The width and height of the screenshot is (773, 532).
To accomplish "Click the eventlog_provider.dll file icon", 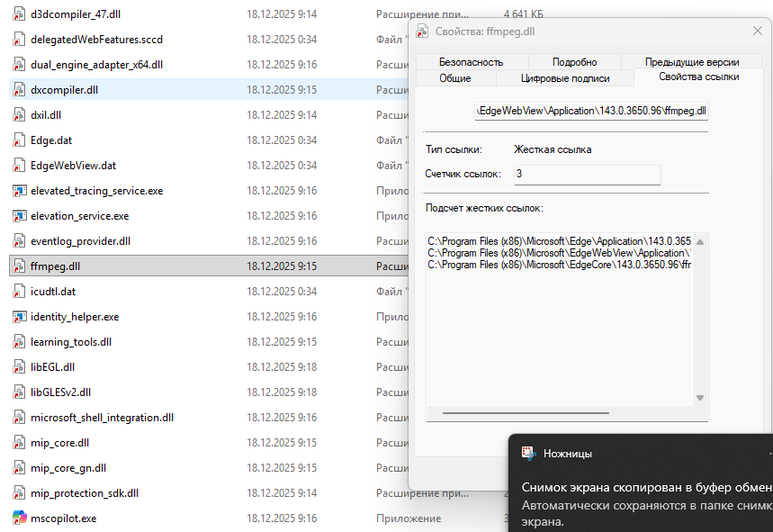I will pos(19,241).
